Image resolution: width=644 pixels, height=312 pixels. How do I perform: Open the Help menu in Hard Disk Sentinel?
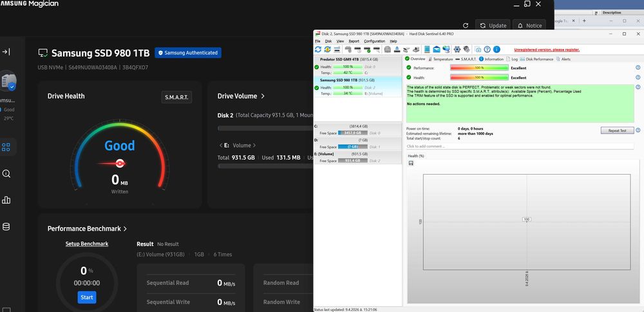tap(393, 41)
